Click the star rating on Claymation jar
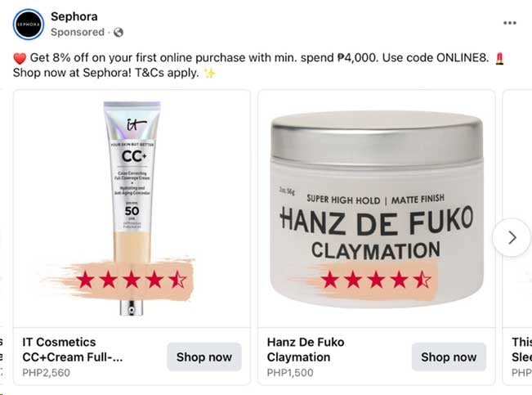This screenshot has height=395, width=532. pos(376,281)
